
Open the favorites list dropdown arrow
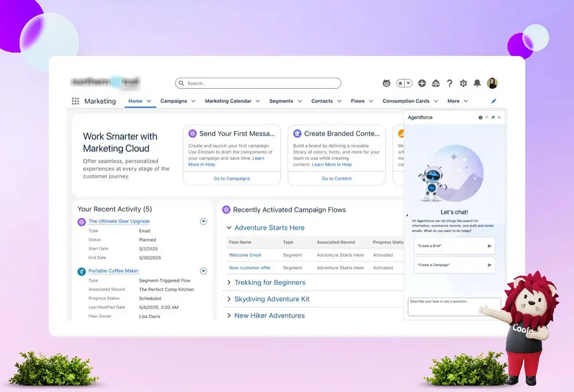(408, 83)
